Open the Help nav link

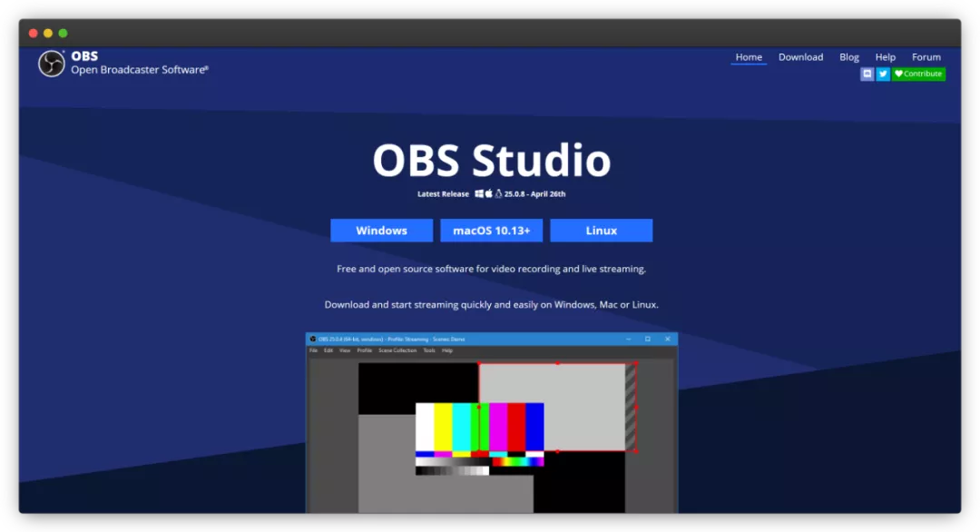[885, 57]
